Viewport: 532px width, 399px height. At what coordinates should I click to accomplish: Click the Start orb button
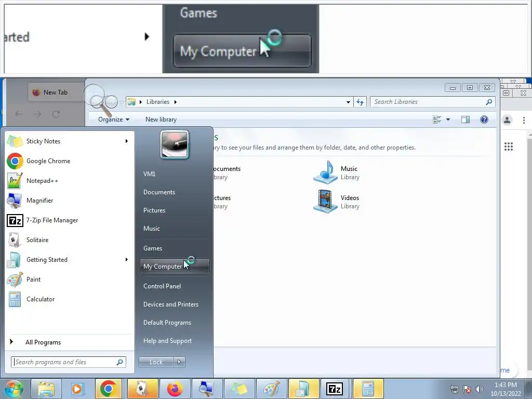(14, 389)
